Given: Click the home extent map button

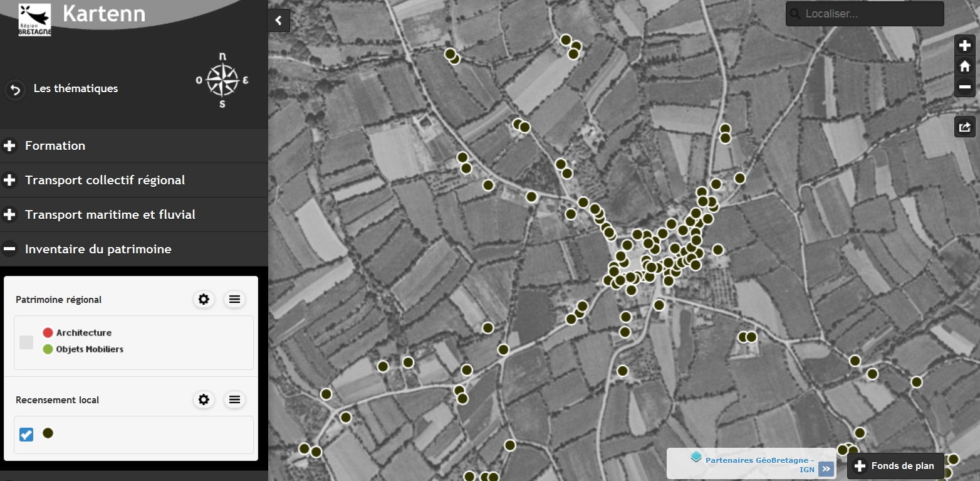Looking at the screenshot, I should (x=964, y=66).
